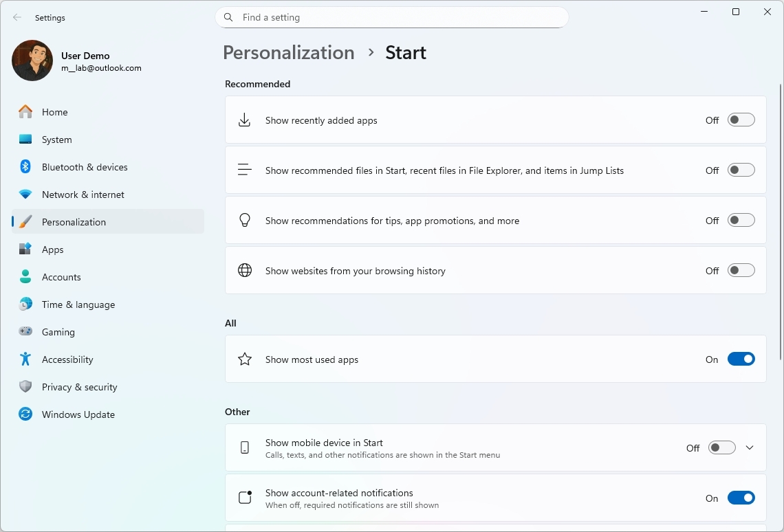Turn off Show account-related notifications
Screen dimensions: 784x532
coord(741,498)
